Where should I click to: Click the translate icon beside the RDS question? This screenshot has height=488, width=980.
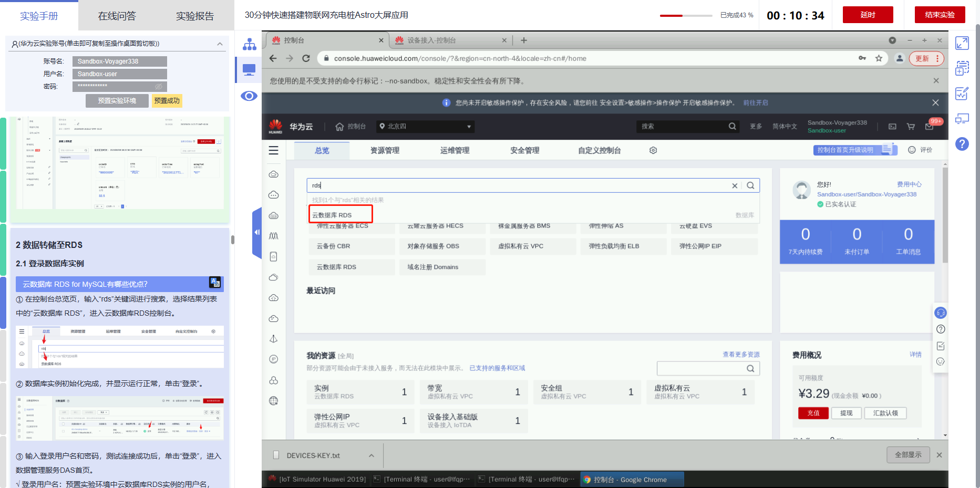point(215,283)
